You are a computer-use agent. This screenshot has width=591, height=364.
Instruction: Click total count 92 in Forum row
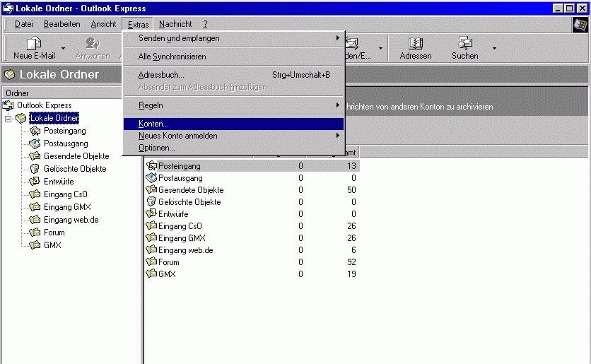[351, 262]
